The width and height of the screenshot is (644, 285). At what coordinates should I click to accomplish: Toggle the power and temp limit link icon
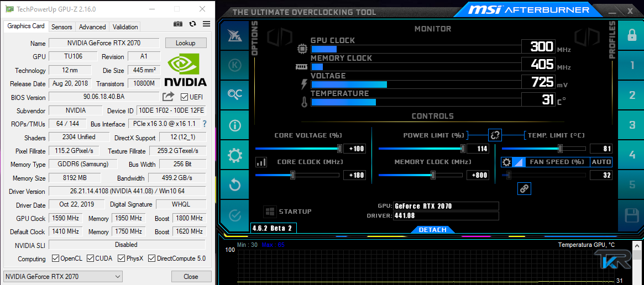tap(495, 135)
